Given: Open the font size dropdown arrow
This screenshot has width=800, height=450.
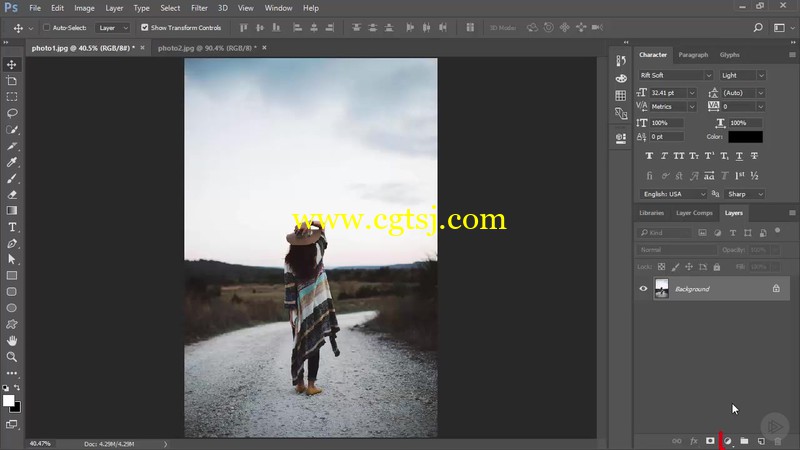Looking at the screenshot, I should tap(692, 93).
